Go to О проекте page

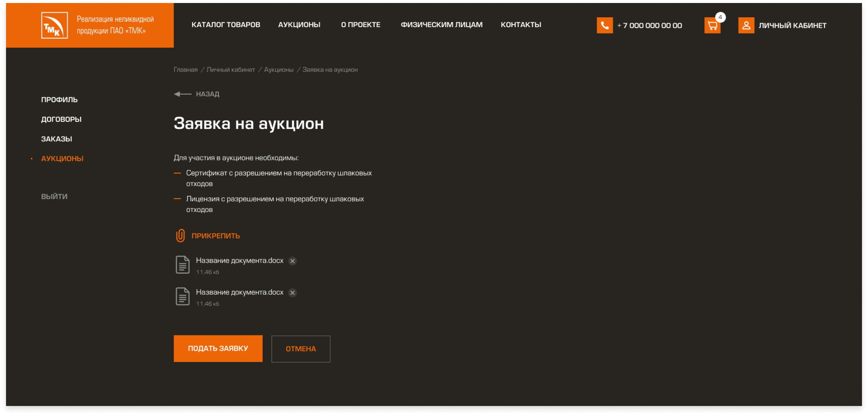click(360, 25)
